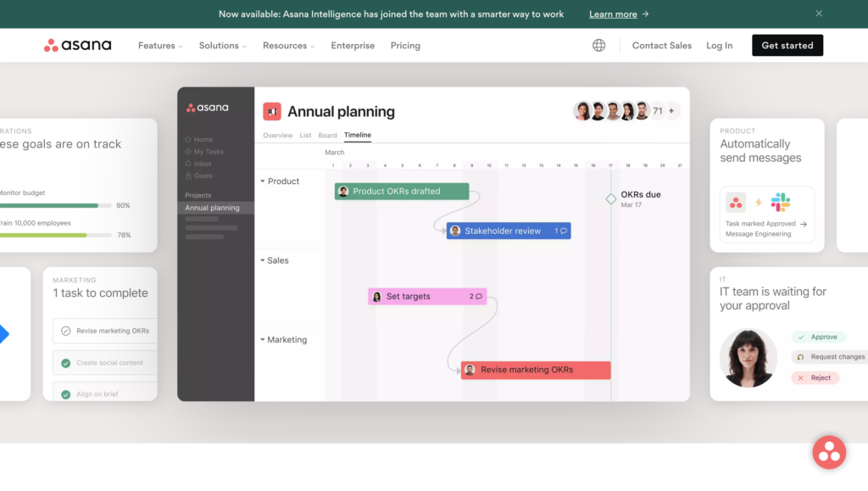Click the IT approver portrait photo

tap(748, 358)
